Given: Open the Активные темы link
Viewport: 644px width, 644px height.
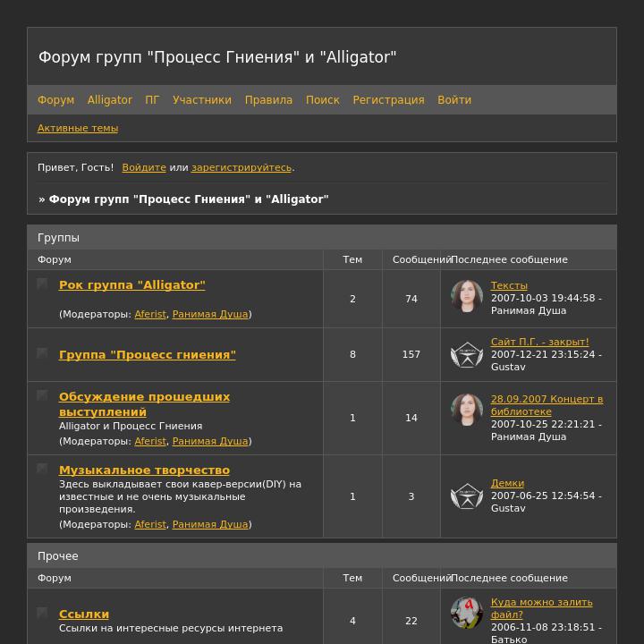Looking at the screenshot, I should click(78, 128).
